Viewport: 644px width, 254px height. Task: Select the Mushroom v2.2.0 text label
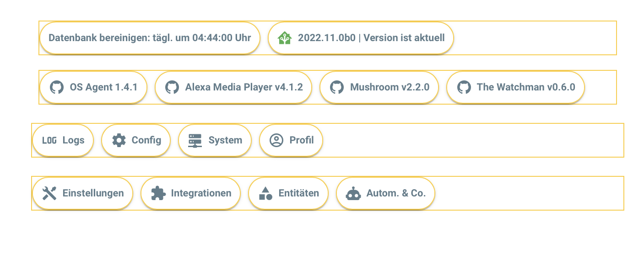click(390, 87)
